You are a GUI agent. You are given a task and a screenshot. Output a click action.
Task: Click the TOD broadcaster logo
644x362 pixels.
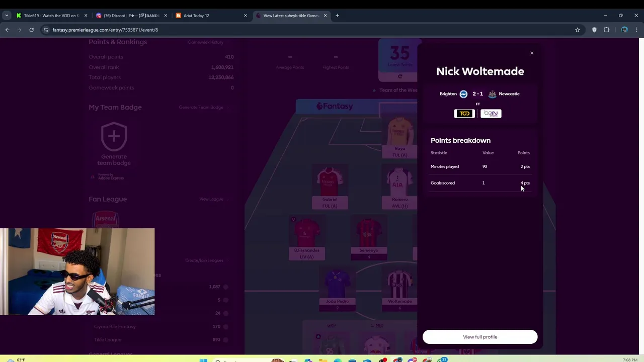(464, 114)
